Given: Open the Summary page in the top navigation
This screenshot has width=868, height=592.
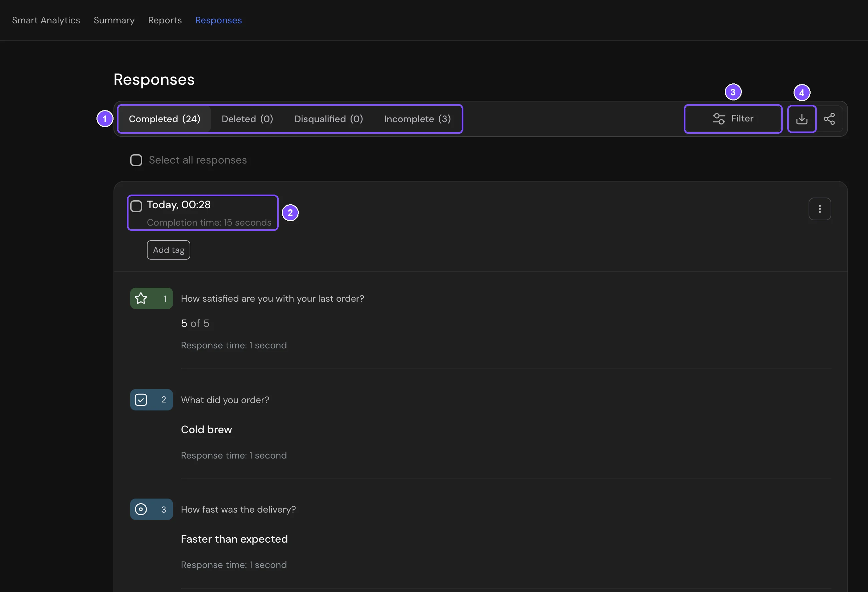Looking at the screenshot, I should tap(114, 20).
